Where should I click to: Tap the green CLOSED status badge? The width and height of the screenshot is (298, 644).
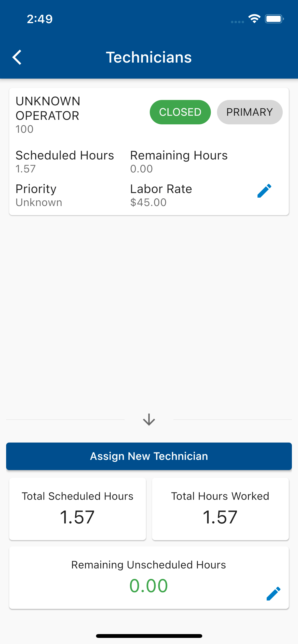click(180, 112)
